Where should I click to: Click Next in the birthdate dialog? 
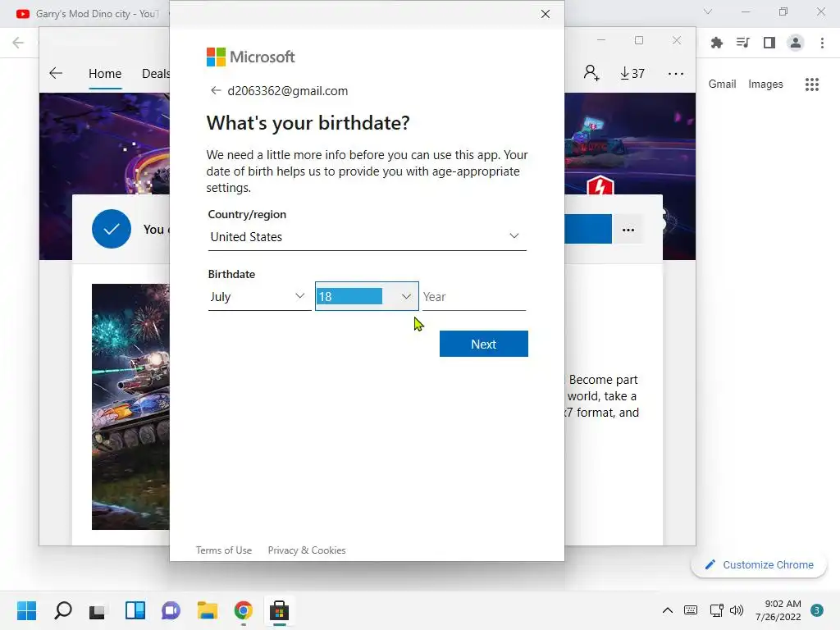coord(483,344)
